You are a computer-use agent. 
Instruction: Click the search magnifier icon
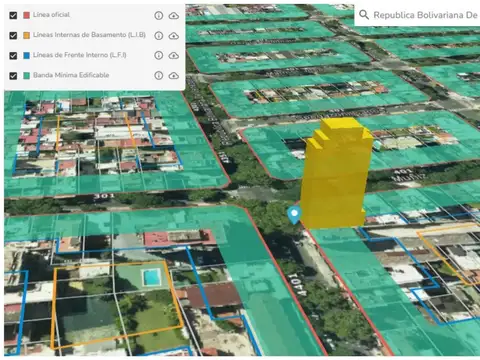[x=364, y=15]
